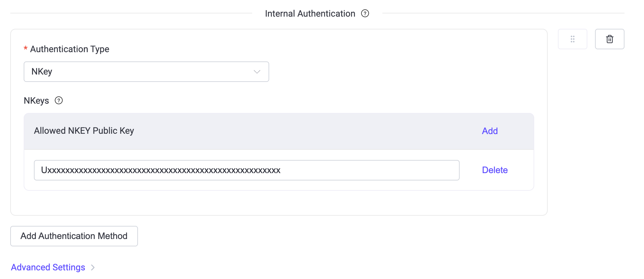Click Add Authentication Method
644x279 pixels.
coord(74,236)
